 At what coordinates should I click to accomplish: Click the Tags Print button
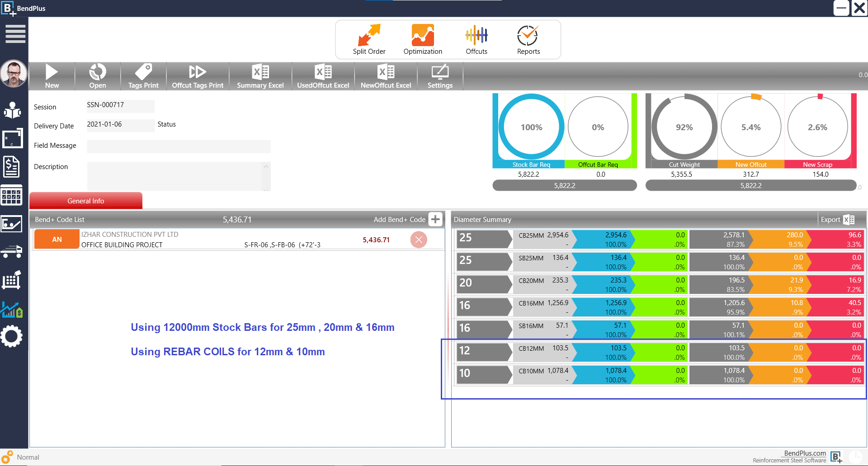coord(143,76)
